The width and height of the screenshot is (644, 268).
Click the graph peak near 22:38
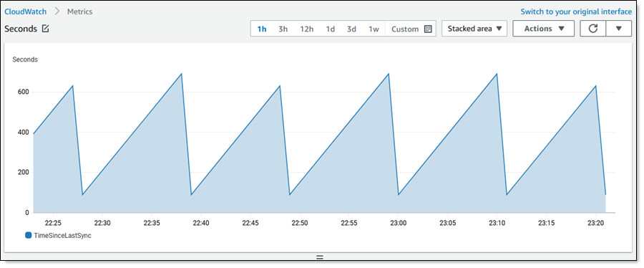click(181, 74)
